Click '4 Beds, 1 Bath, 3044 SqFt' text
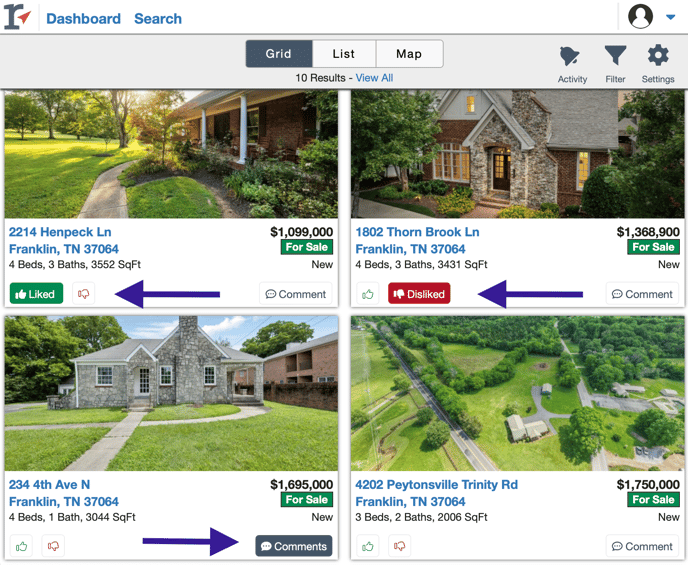The image size is (688, 565). tap(72, 517)
